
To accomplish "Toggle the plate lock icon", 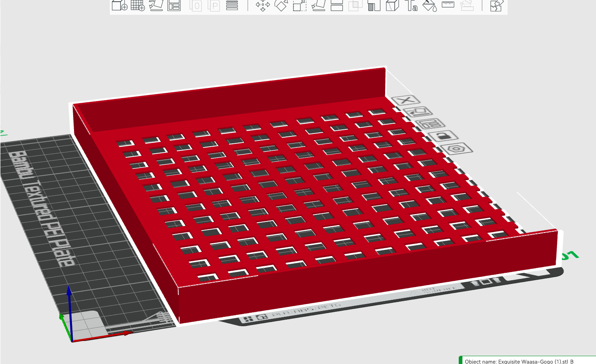I will (443, 136).
